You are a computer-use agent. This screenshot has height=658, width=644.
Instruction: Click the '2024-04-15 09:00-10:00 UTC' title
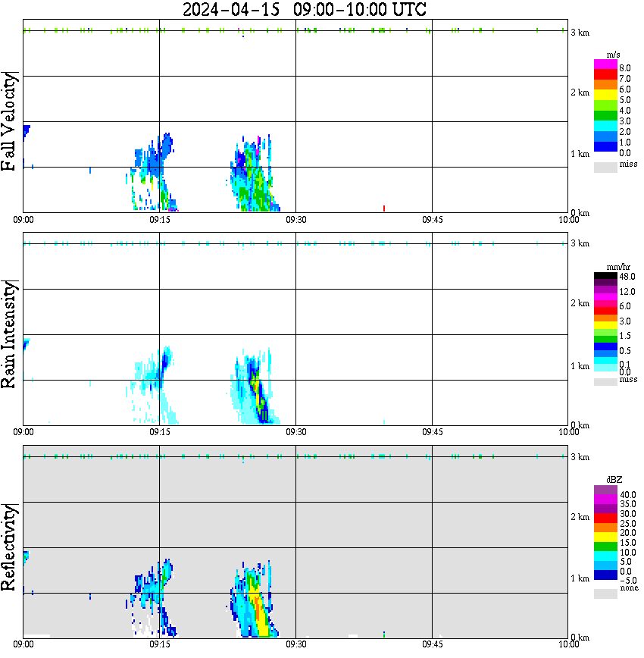click(x=305, y=9)
